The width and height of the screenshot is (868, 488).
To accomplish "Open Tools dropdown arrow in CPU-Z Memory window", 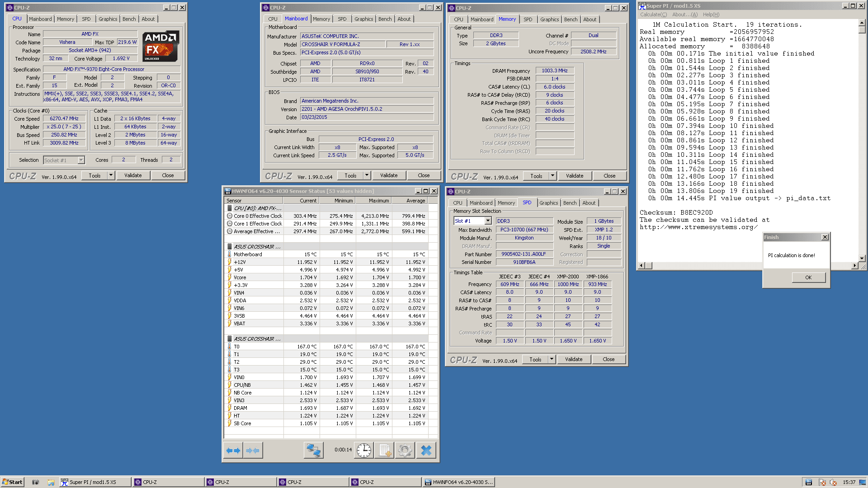I will tap(552, 176).
